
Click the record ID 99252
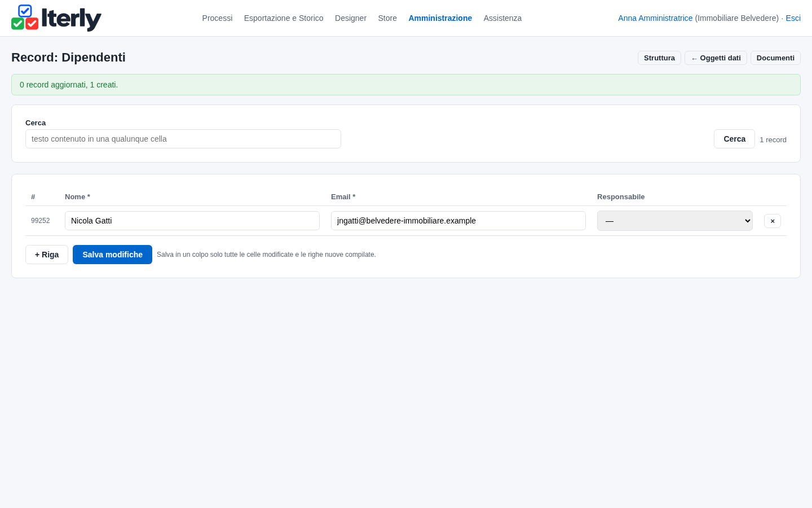(41, 221)
